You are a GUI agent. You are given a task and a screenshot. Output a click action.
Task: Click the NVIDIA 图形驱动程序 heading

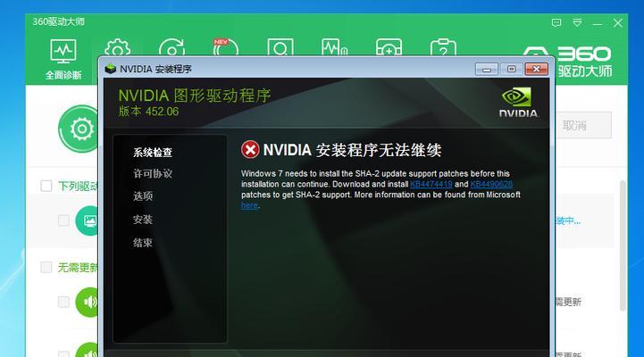pyautogui.click(x=194, y=95)
